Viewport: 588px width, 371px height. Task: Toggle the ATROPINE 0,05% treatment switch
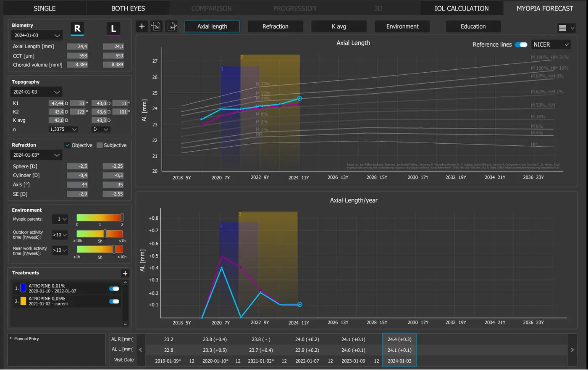114,301
